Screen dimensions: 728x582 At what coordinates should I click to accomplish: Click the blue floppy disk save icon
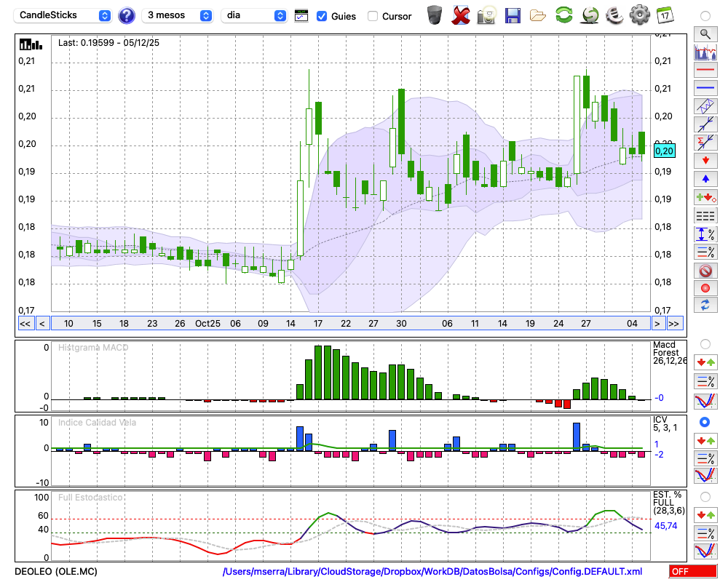[513, 15]
